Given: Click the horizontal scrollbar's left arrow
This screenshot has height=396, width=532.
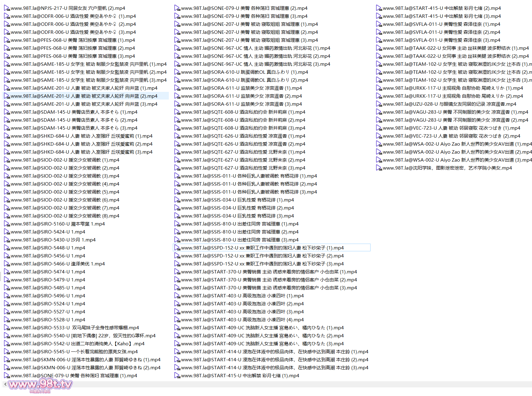Looking at the screenshot, I should 5,384.
